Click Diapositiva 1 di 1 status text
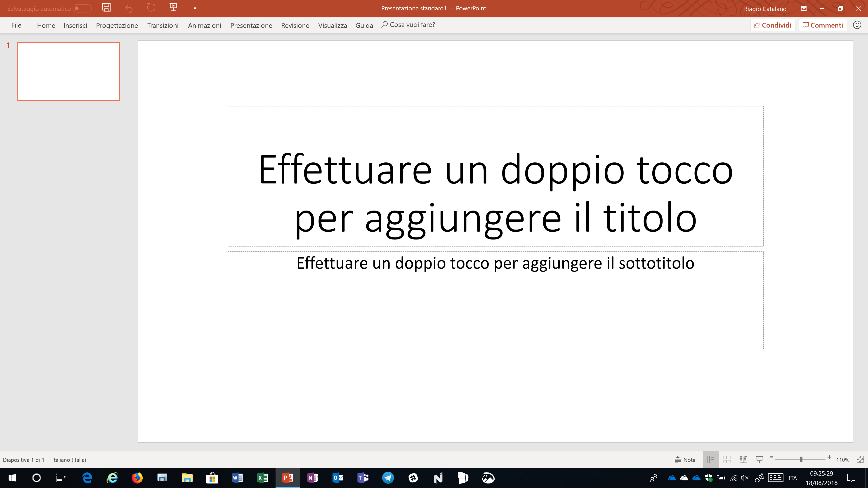The image size is (868, 488). 24,460
